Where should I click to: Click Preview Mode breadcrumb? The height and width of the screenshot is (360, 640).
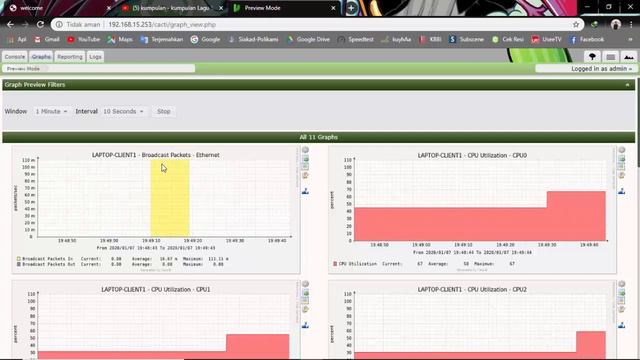[x=23, y=69]
